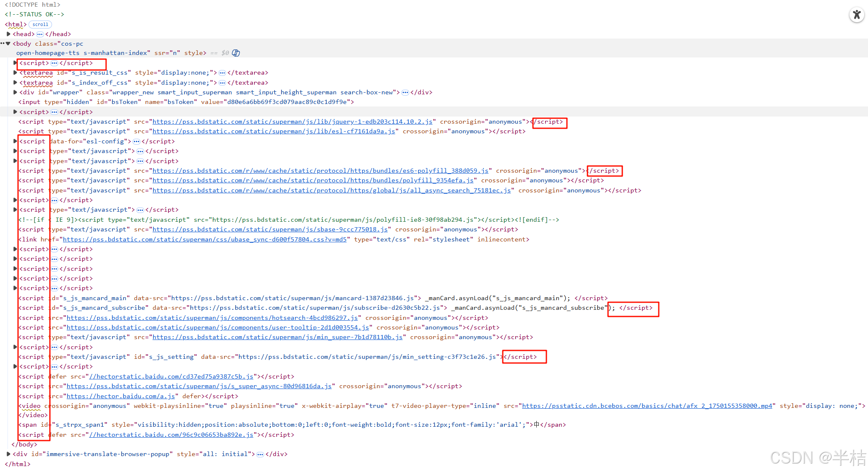Open the hotsearch-4bcd986297.js link

212,318
